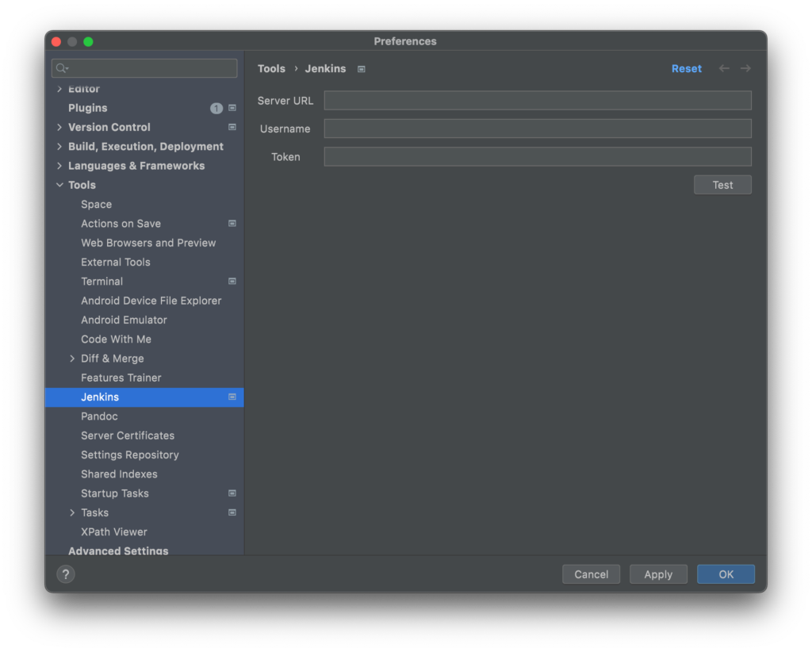Open Actions on Save settings
The width and height of the screenshot is (812, 652).
tap(121, 223)
